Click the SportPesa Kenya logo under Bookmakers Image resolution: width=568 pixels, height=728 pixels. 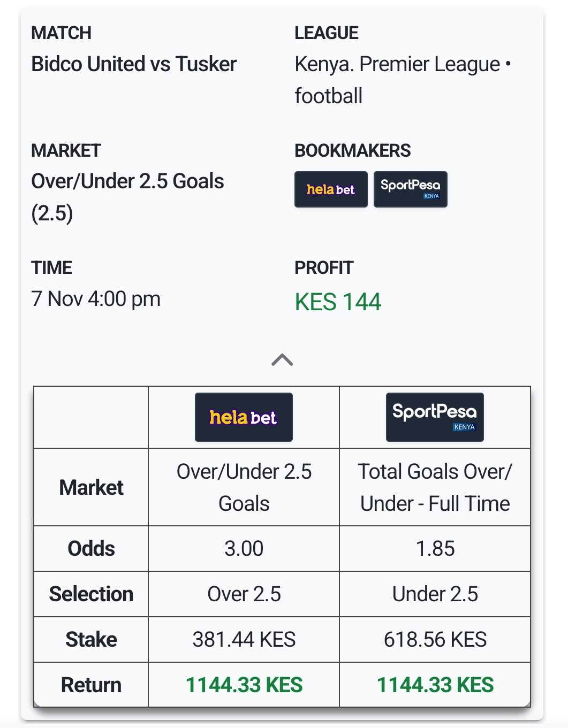[411, 189]
